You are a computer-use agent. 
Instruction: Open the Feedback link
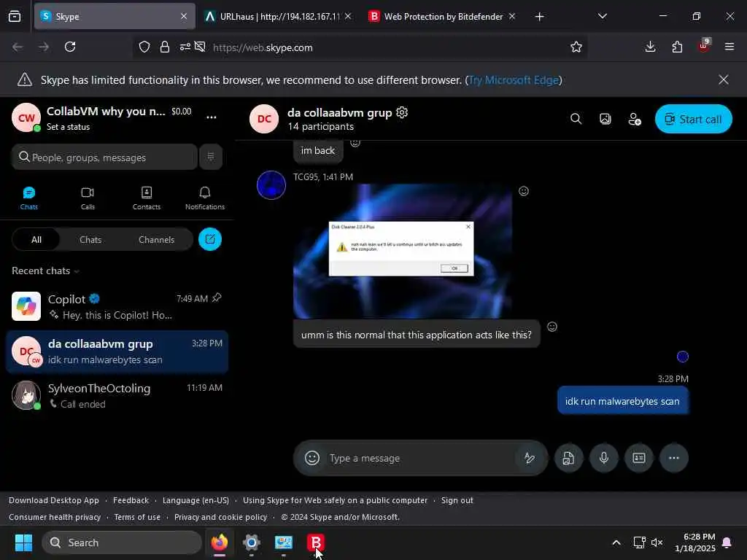[x=131, y=500]
